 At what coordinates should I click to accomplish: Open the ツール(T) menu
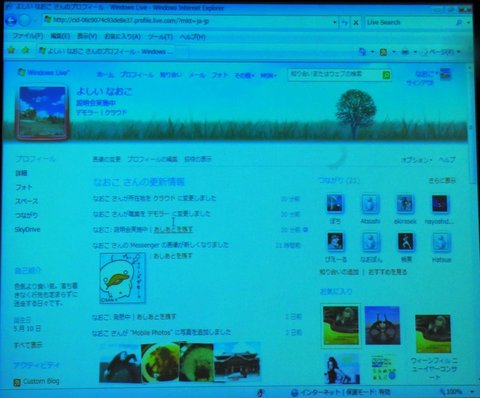click(x=160, y=36)
